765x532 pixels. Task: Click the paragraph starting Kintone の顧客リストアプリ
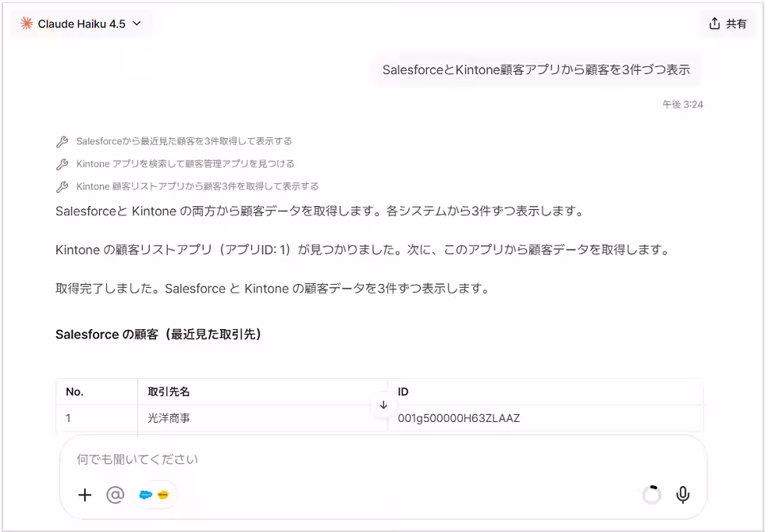[x=361, y=250]
